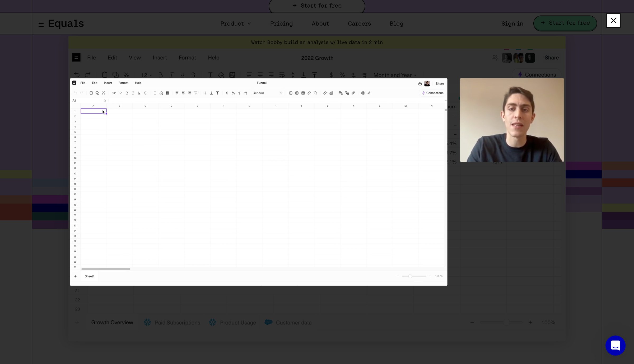Click zoom in plus in Funnel sheet

pos(430,276)
